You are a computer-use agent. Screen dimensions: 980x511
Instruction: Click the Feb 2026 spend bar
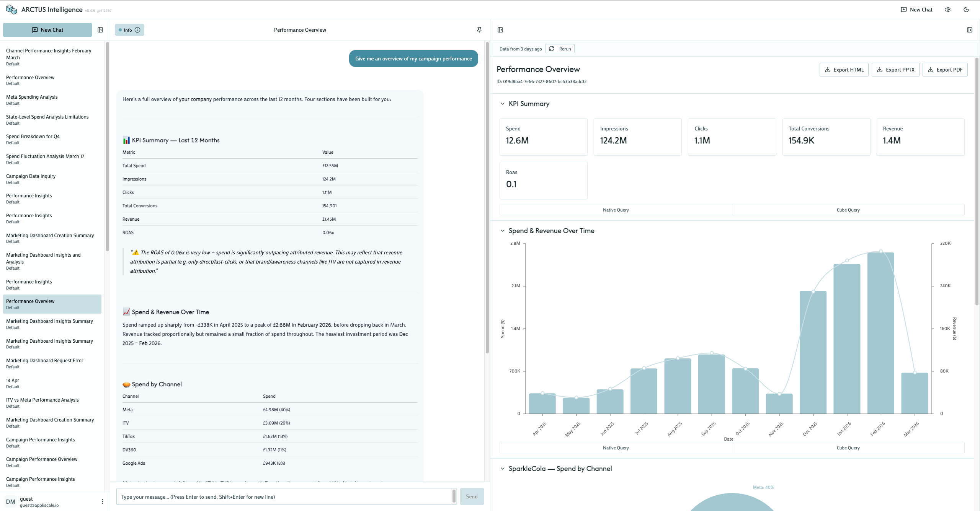881,333
